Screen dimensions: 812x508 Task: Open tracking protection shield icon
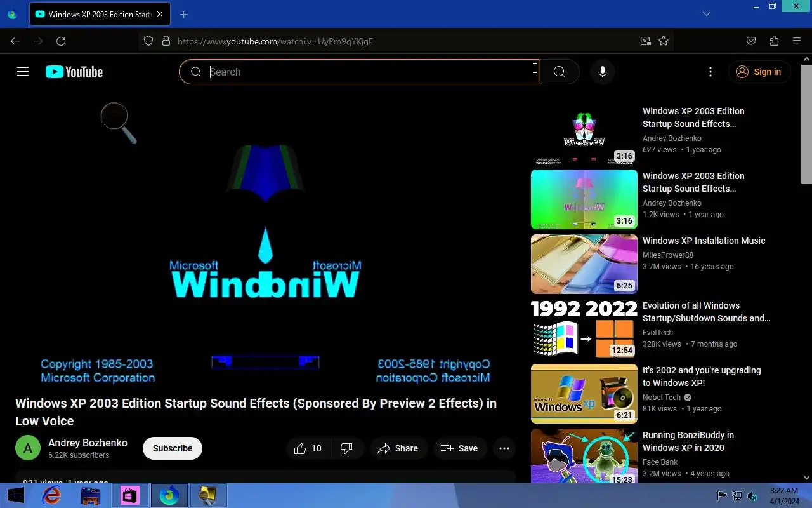tap(148, 41)
